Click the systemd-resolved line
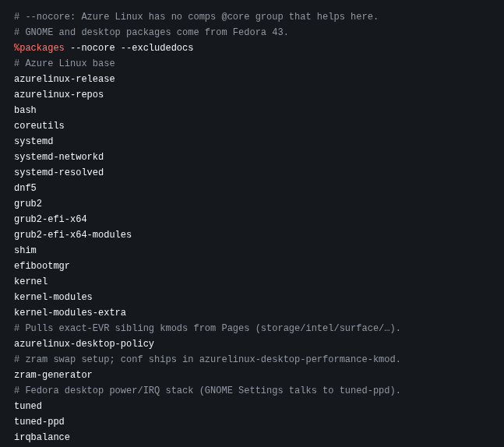Viewport: 504px width, 447px height. click(x=59, y=172)
